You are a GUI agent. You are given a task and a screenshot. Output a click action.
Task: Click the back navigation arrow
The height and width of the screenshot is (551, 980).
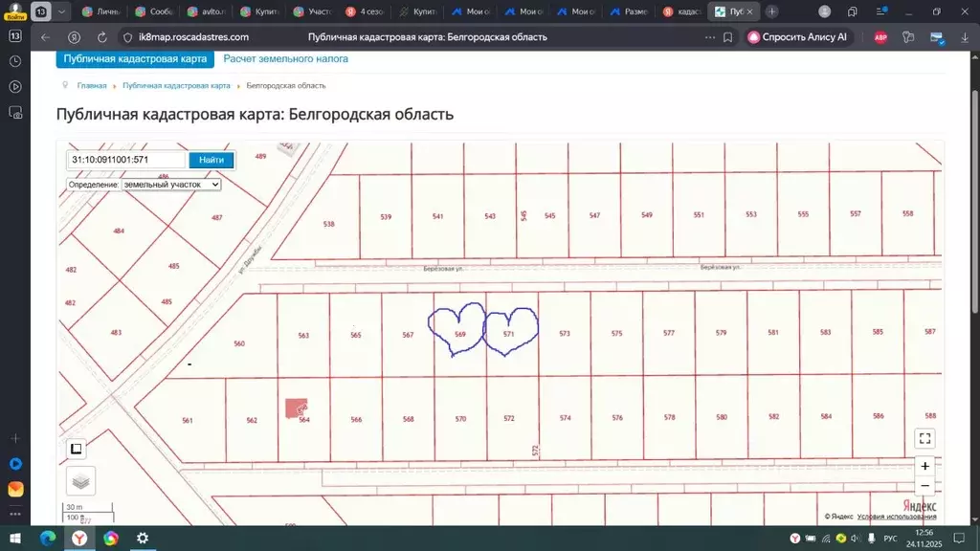pyautogui.click(x=44, y=37)
